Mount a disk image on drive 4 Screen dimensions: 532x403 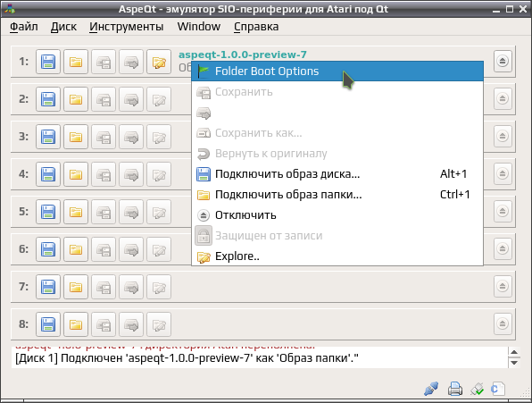coord(48,174)
